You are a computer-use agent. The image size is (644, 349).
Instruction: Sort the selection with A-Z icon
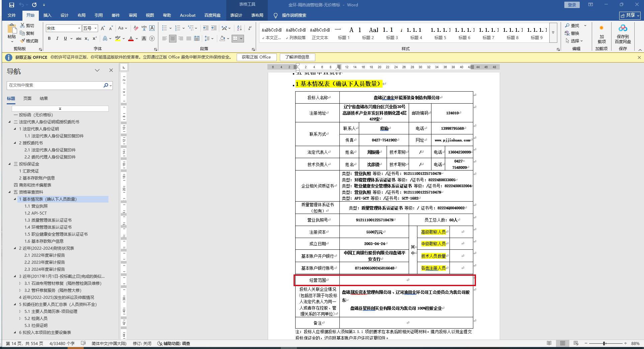click(x=239, y=28)
